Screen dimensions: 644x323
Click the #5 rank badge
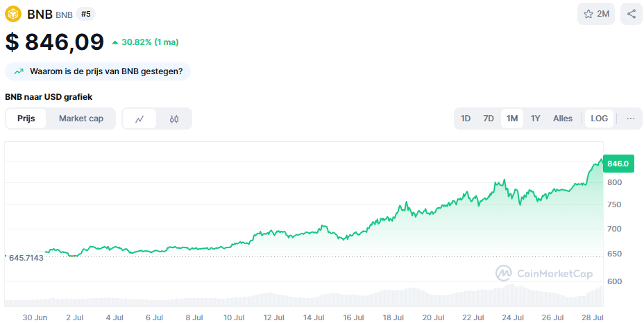point(86,14)
